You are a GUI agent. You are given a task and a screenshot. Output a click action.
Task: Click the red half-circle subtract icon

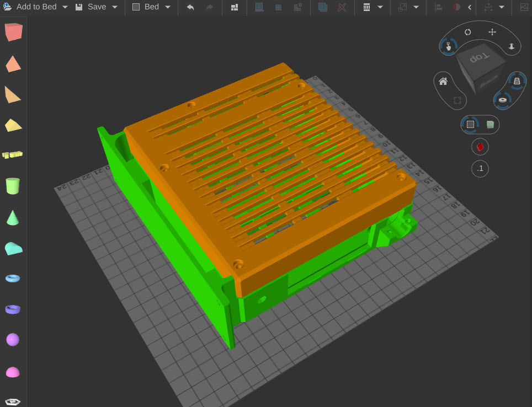pyautogui.click(x=457, y=7)
